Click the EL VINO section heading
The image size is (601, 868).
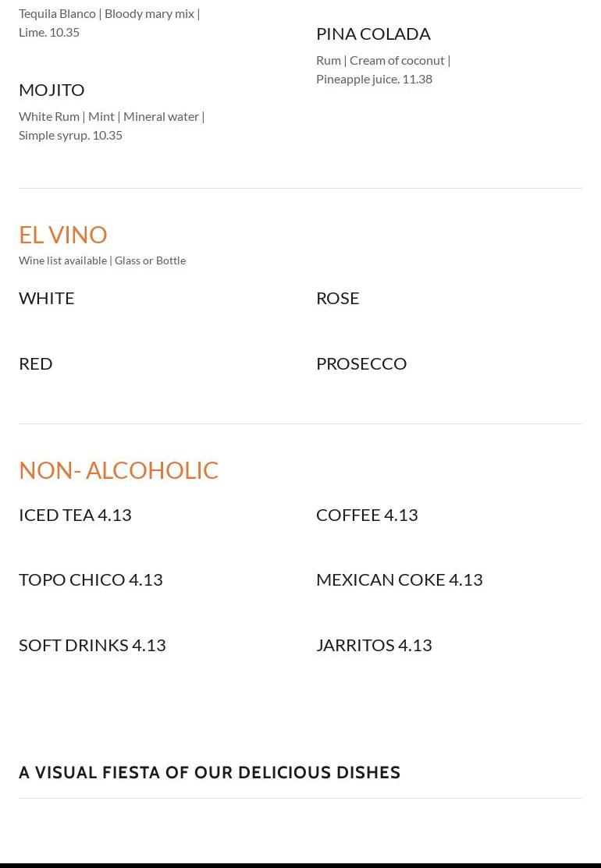[63, 234]
